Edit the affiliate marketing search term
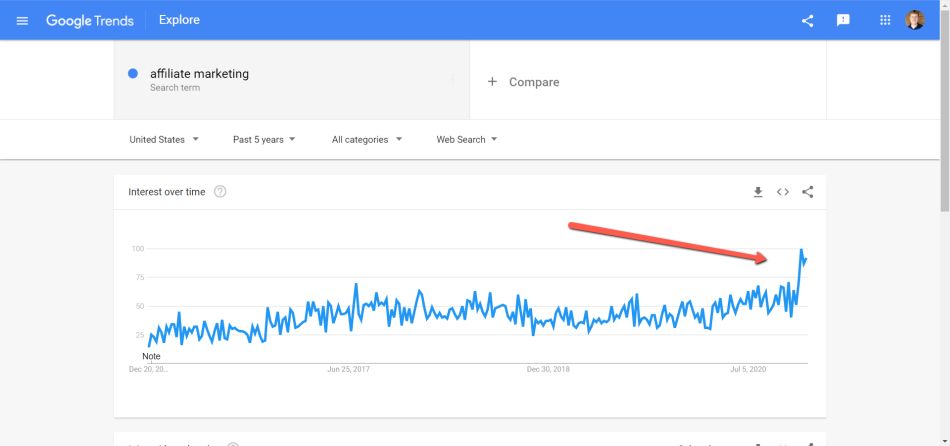950x446 pixels. click(x=199, y=74)
